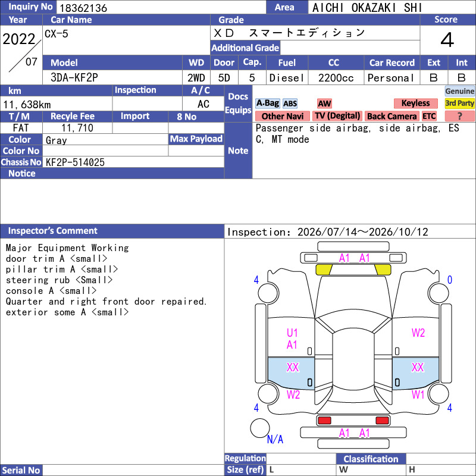Click the red question mark badge
This screenshot has width=476, height=476.
pos(459,116)
